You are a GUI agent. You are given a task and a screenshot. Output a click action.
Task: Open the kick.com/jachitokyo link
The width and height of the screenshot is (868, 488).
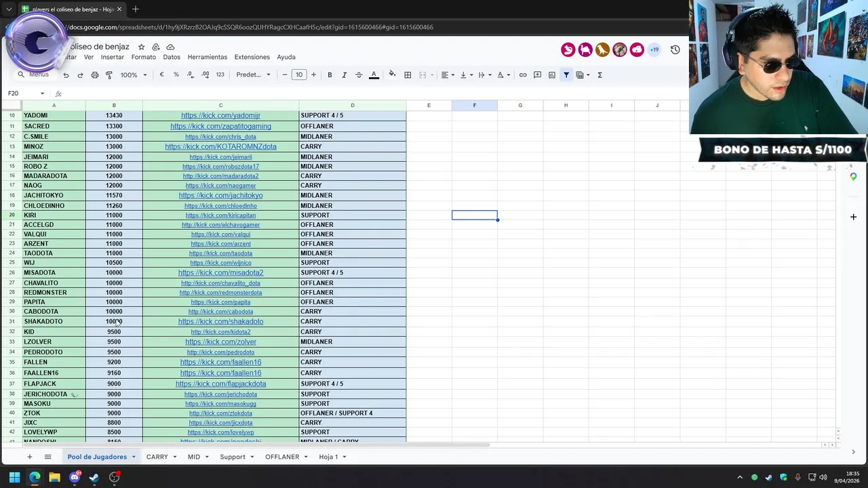point(220,195)
